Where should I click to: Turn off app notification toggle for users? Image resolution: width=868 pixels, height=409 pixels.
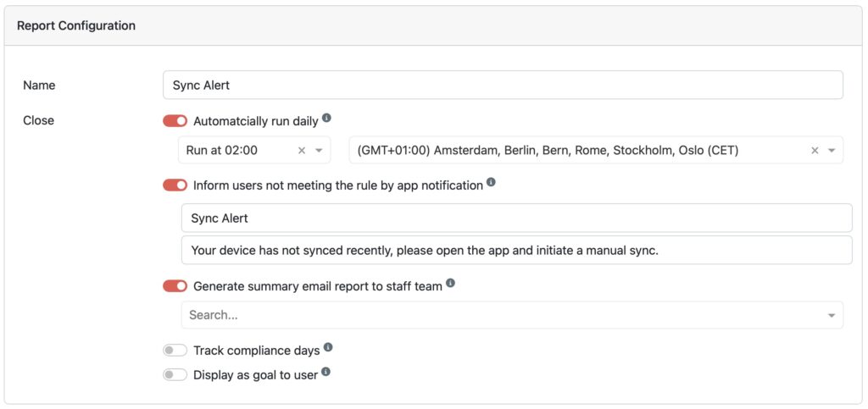[175, 185]
